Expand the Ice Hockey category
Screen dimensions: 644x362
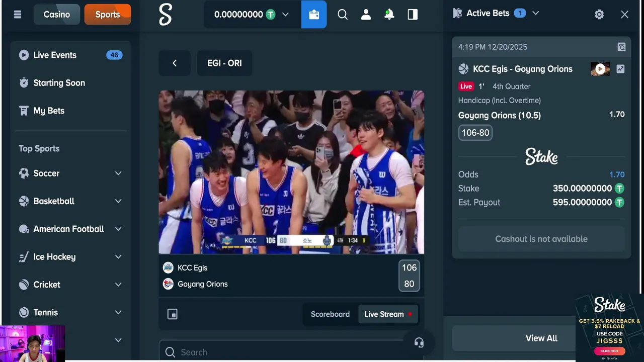(118, 257)
